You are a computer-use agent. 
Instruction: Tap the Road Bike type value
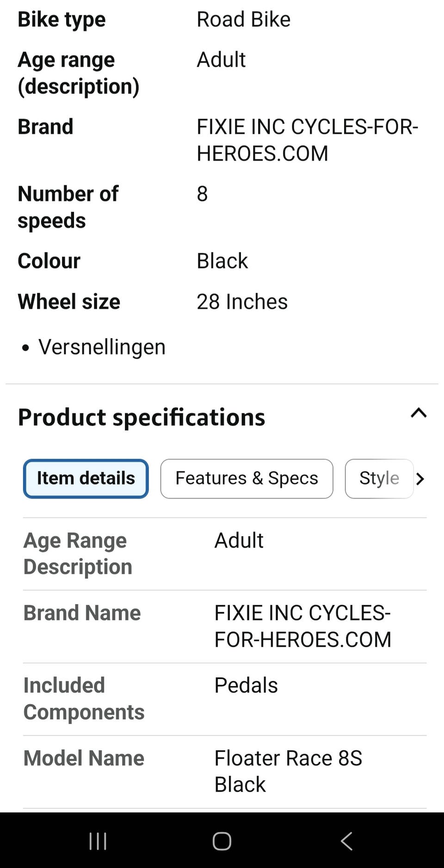[x=243, y=19]
